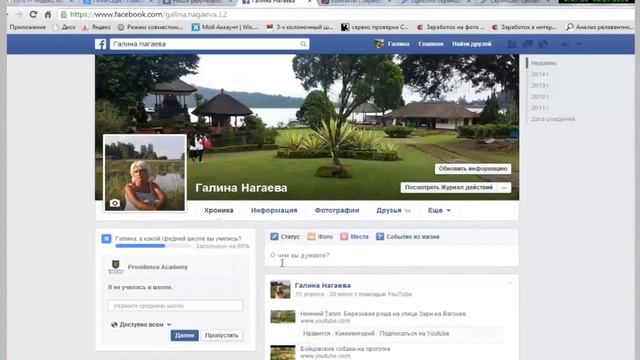640x360 pixels.
Task: Open Режим совместимости bookmark
Action: [150, 27]
